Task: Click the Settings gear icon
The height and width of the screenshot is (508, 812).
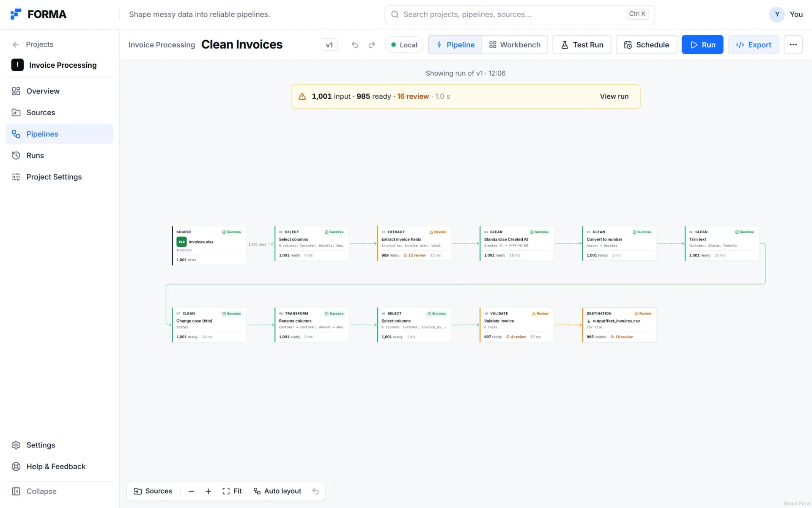Action: pos(16,445)
